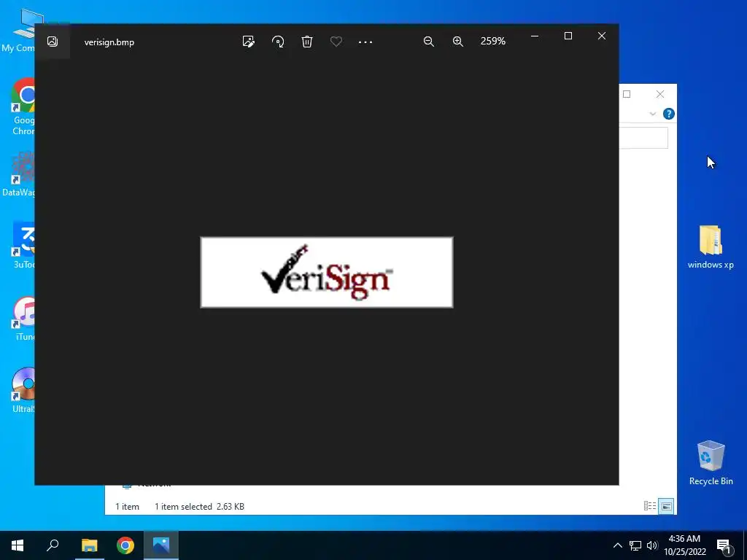Image resolution: width=747 pixels, height=560 pixels.
Task: Show hidden tray icons chevron
Action: point(617,545)
